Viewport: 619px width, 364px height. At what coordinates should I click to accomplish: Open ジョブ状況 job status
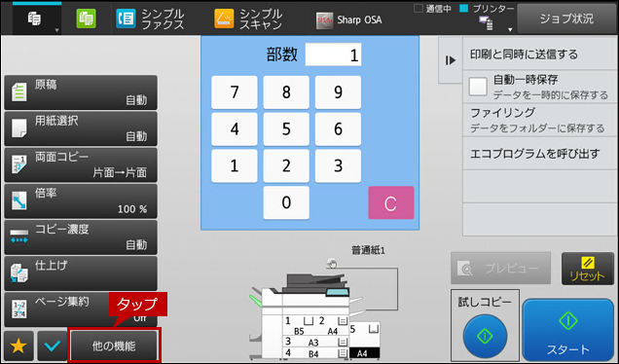(566, 18)
